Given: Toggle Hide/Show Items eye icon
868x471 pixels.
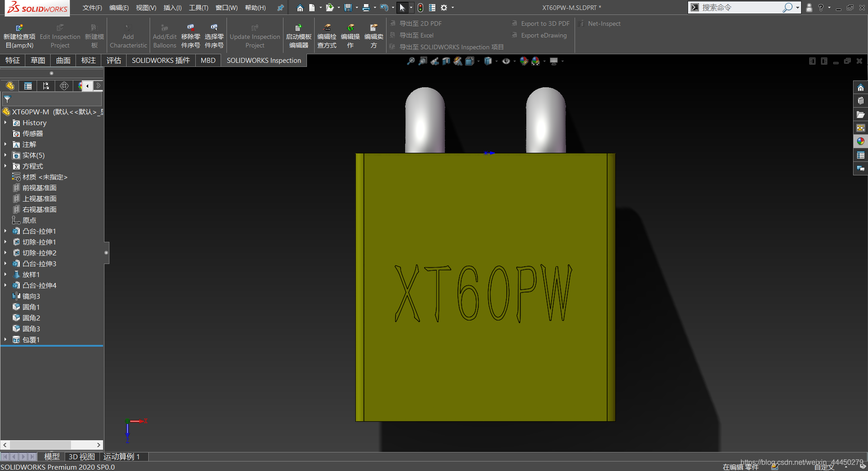Looking at the screenshot, I should click(x=506, y=61).
